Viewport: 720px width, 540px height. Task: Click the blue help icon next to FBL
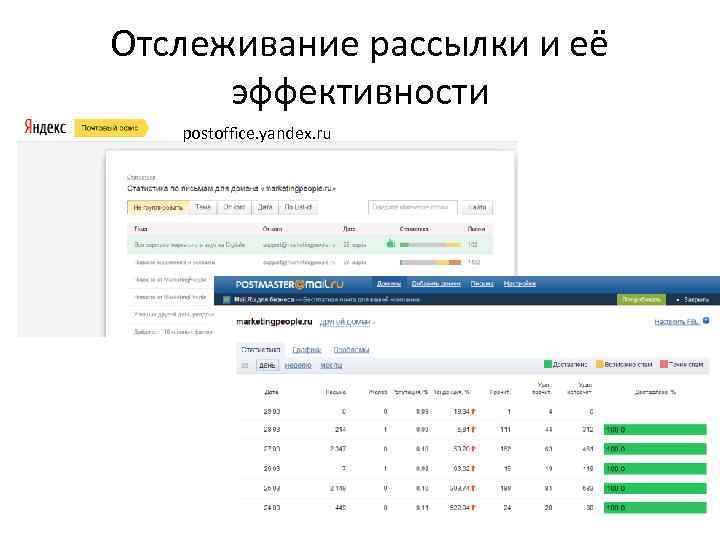point(706,321)
